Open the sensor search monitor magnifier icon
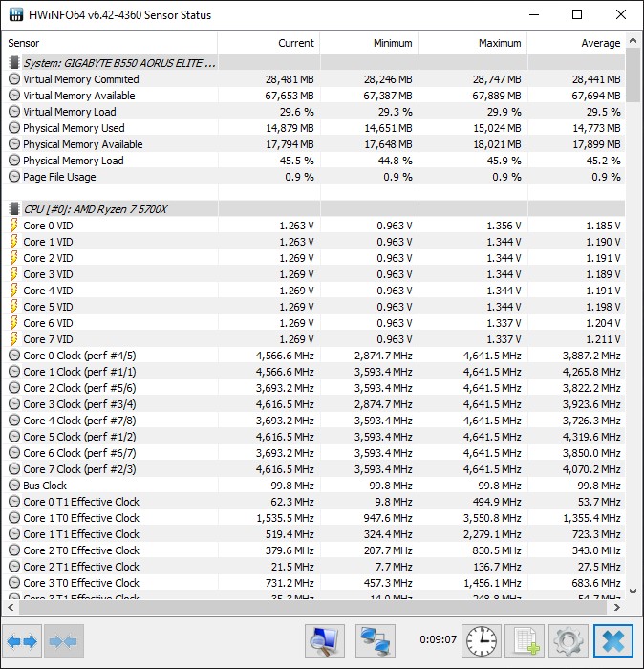The width and height of the screenshot is (644, 669). pyautogui.click(x=325, y=641)
